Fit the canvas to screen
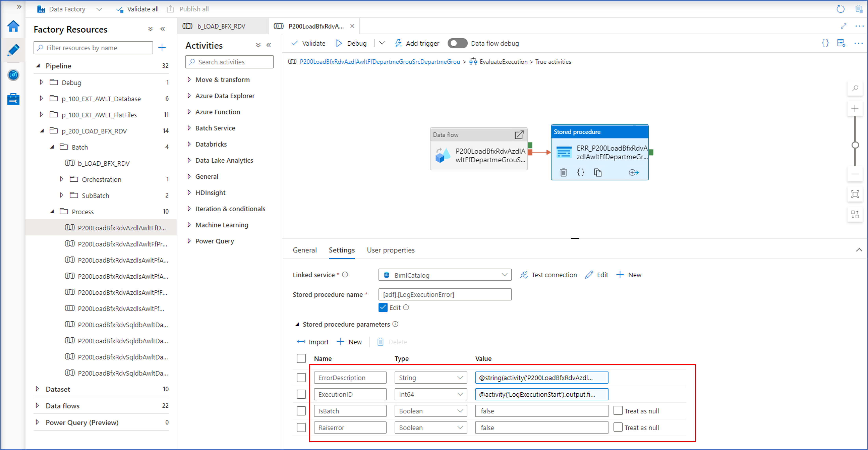 coord(855,194)
